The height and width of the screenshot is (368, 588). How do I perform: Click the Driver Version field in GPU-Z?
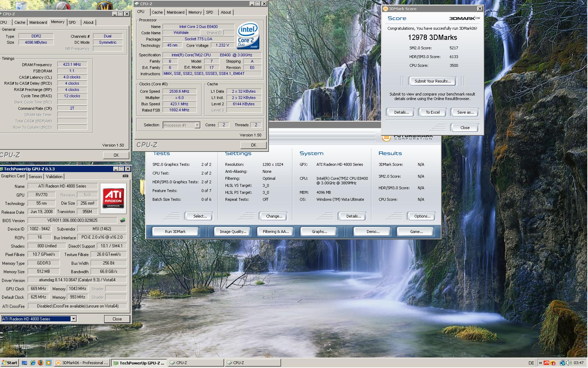click(77, 280)
